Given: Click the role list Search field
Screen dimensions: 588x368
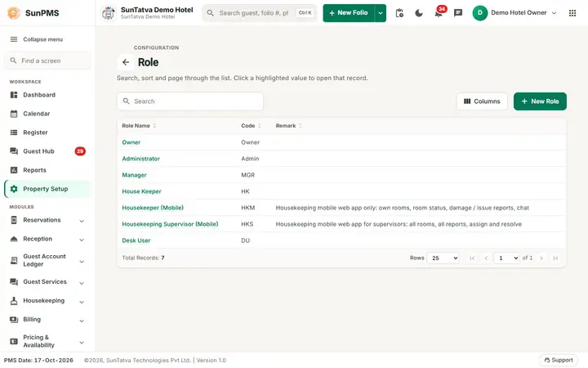Looking at the screenshot, I should point(190,101).
